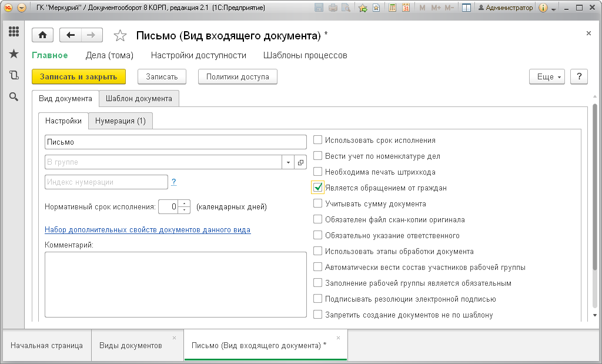Switch to Нумерация (1) tab
Viewport: 602px width, 364px height.
pos(121,121)
